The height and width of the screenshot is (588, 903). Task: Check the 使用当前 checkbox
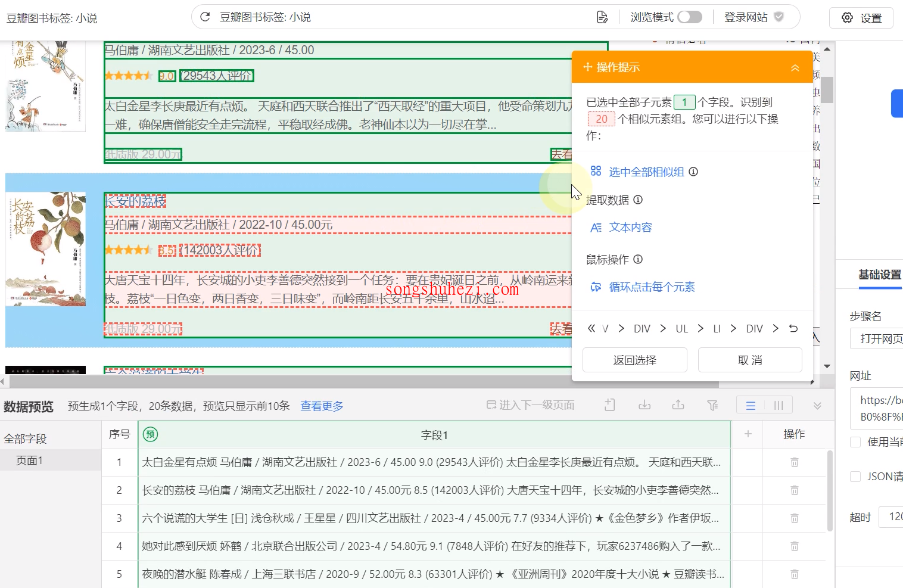(x=855, y=441)
